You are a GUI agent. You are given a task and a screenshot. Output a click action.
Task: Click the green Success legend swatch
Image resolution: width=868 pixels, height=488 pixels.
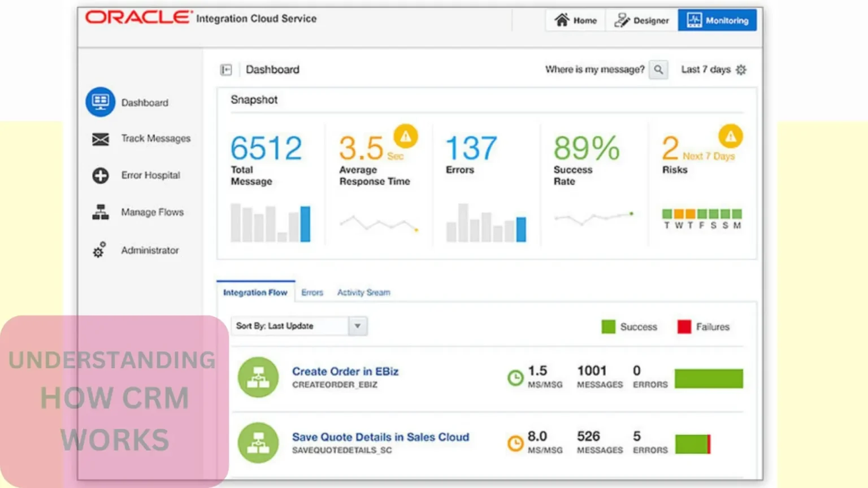click(609, 326)
